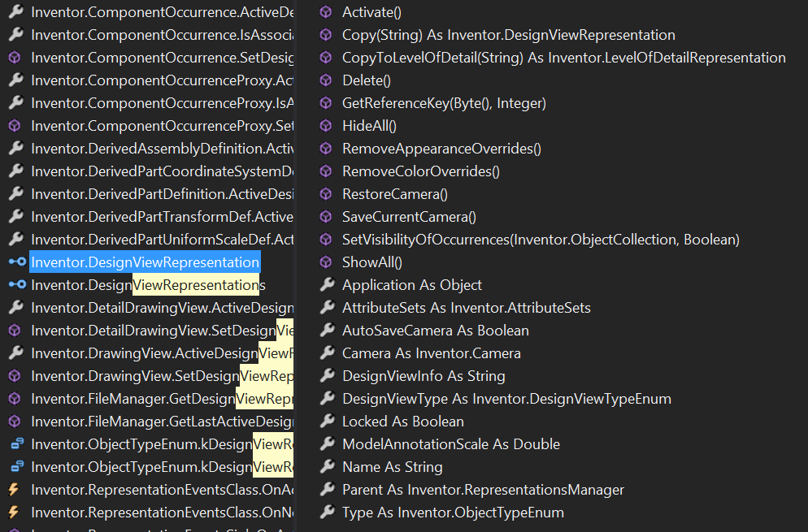Click the wrench icon beside Parent As Inventor.RepresentationsManager
808x532 pixels.
point(328,489)
